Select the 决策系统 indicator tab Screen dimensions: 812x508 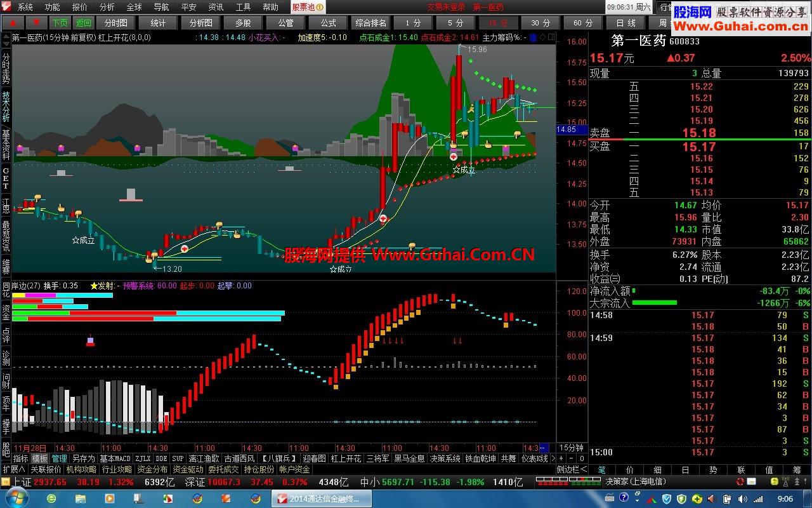[445, 458]
